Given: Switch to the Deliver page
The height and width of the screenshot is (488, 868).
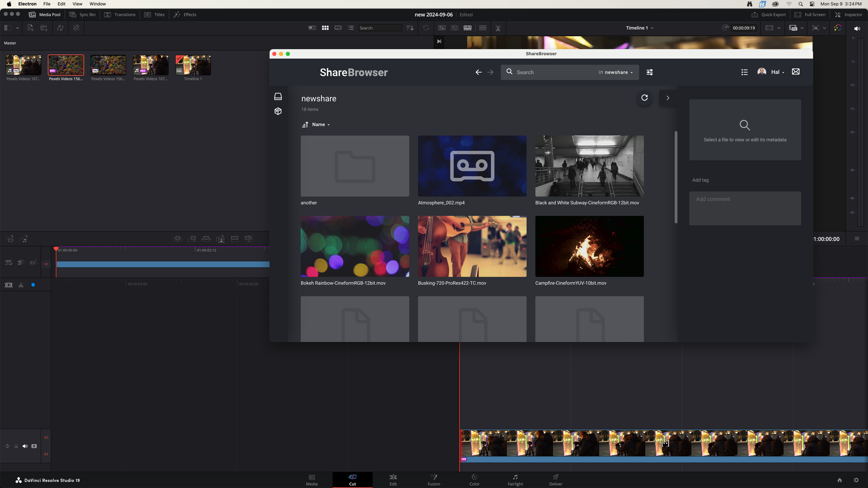Looking at the screenshot, I should pyautogui.click(x=556, y=480).
